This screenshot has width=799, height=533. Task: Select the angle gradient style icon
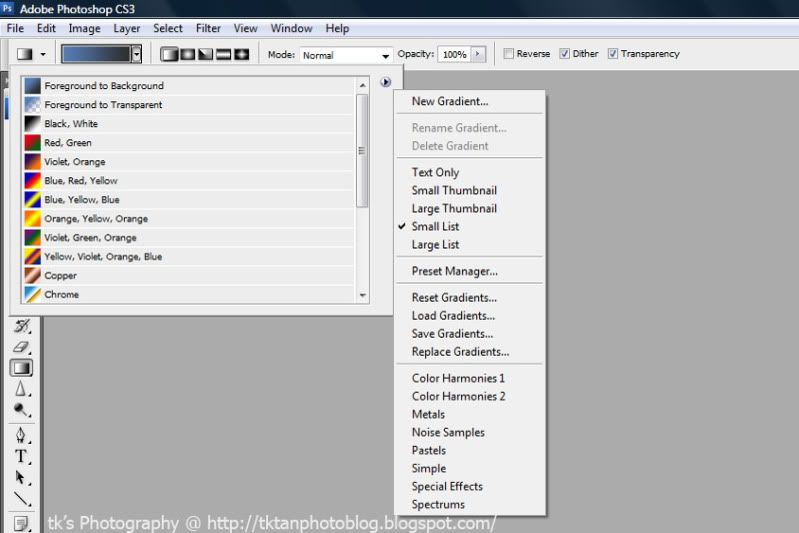pyautogui.click(x=205, y=54)
